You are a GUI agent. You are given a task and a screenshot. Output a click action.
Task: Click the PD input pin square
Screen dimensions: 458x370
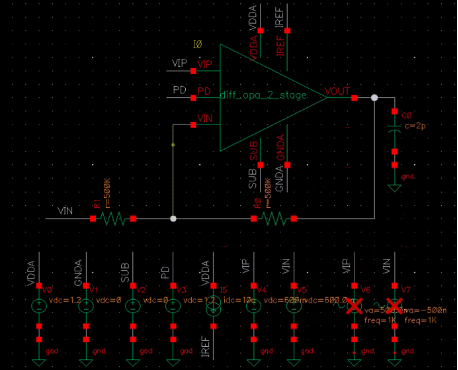click(x=193, y=98)
